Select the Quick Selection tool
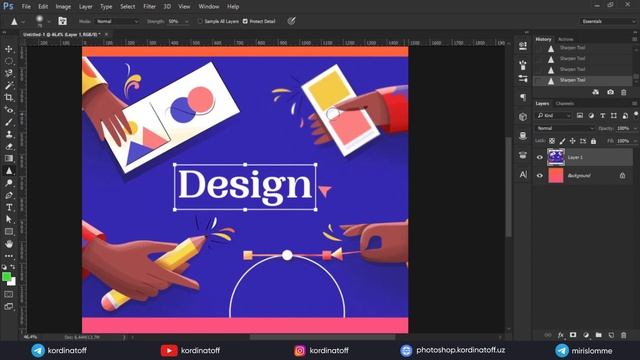640x360 pixels. tap(9, 73)
